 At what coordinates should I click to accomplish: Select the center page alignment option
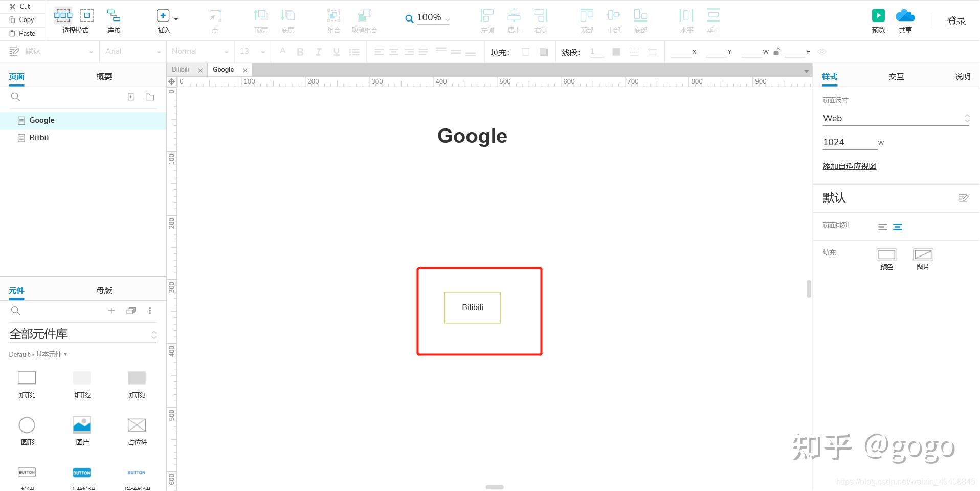(x=898, y=227)
